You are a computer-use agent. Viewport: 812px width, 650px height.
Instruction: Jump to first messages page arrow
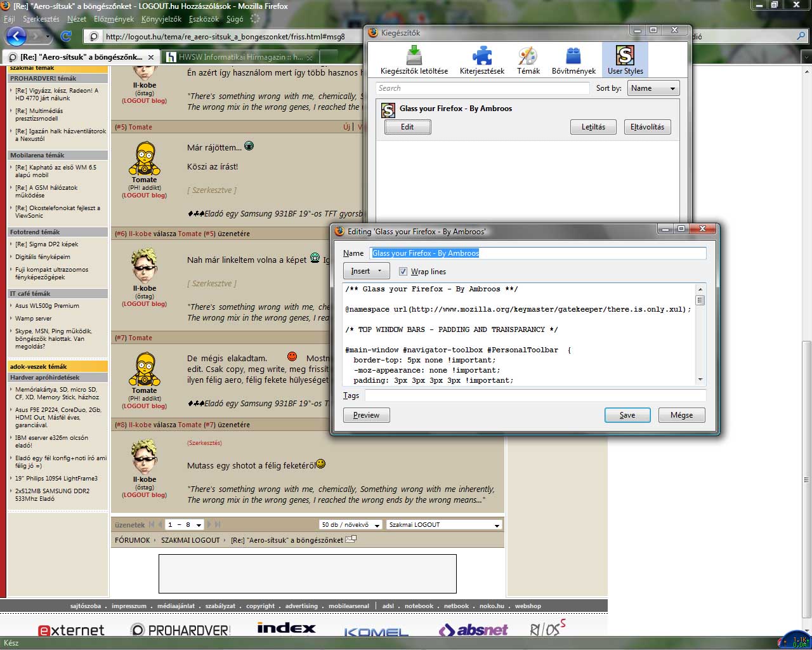(x=152, y=524)
